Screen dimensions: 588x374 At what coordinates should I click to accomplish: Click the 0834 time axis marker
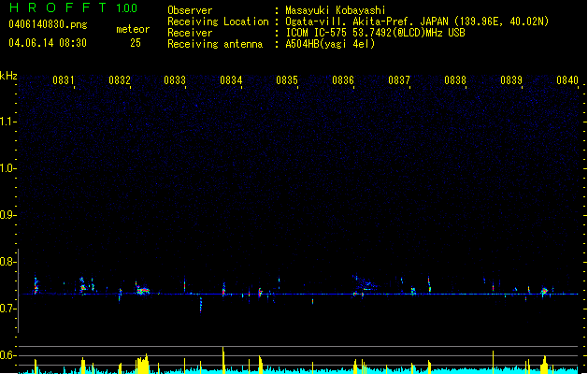pos(231,80)
